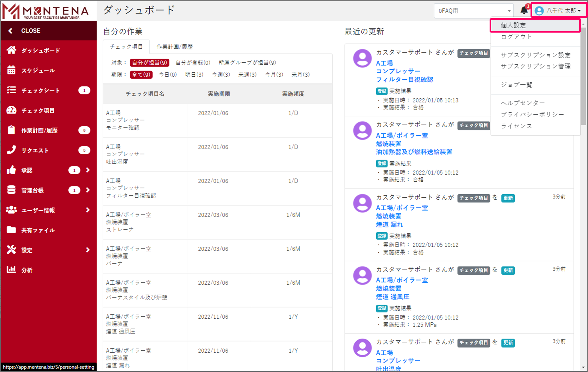The image size is (588, 372).
Task: Click the Checksheet list icon
Action: pos(11,90)
